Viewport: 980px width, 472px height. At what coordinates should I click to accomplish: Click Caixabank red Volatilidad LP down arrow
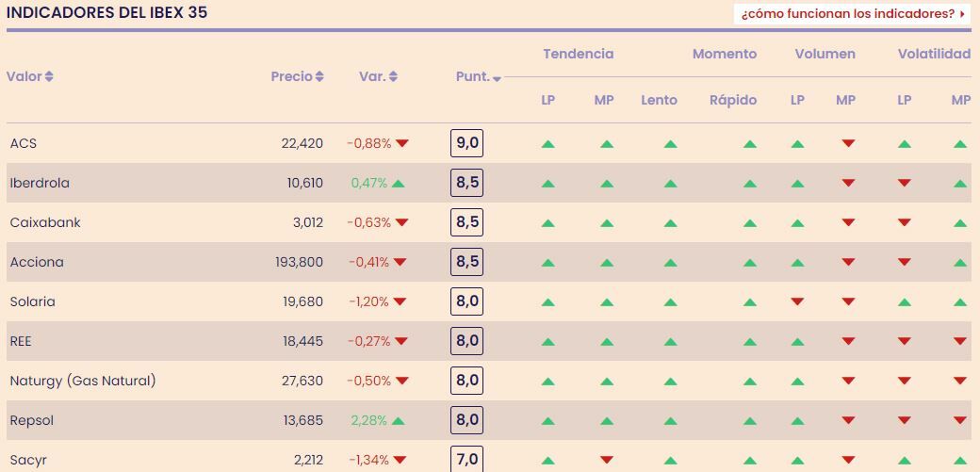coord(904,222)
